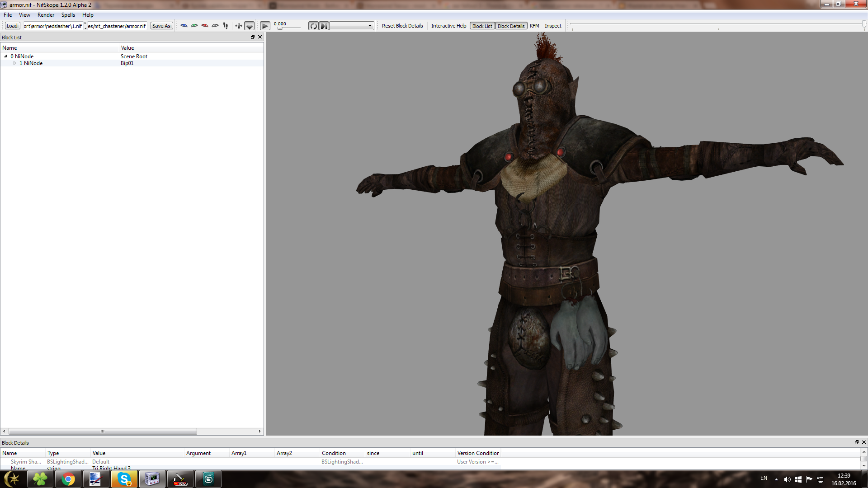The image size is (868, 488).
Task: Click the Scene Root value
Action: (134, 56)
